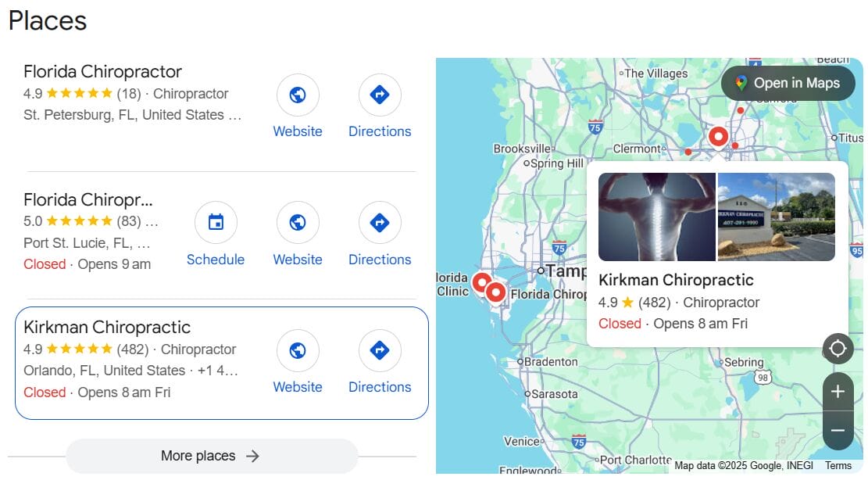Zoom out on the map
The height and width of the screenshot is (491, 868).
838,430
